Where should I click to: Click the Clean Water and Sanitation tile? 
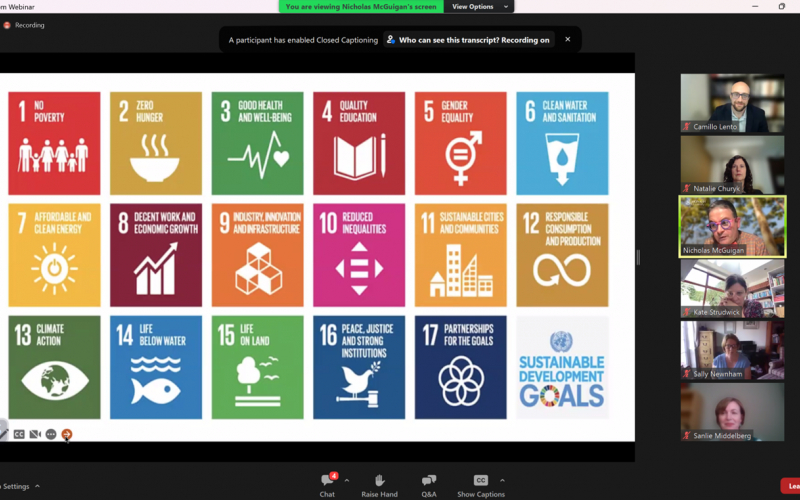[x=562, y=143]
